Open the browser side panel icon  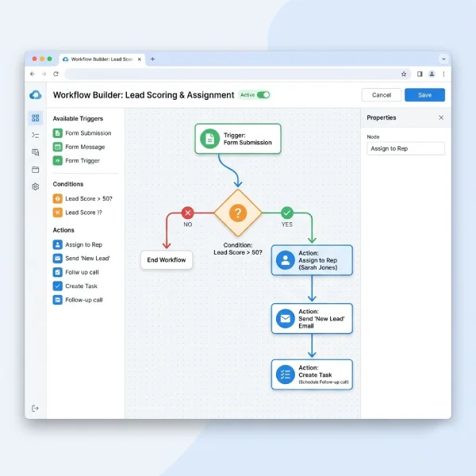[420, 74]
